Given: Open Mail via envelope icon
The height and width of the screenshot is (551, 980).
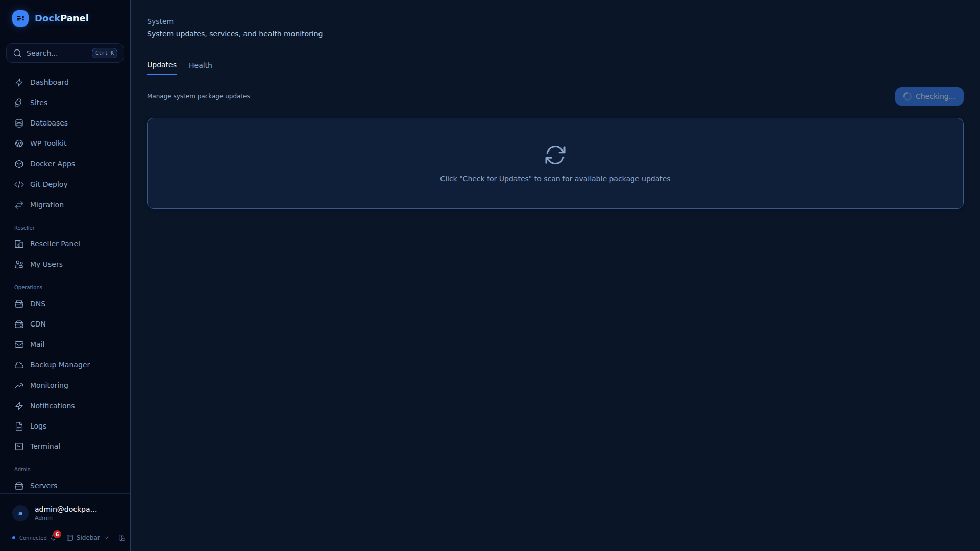Looking at the screenshot, I should click(19, 344).
